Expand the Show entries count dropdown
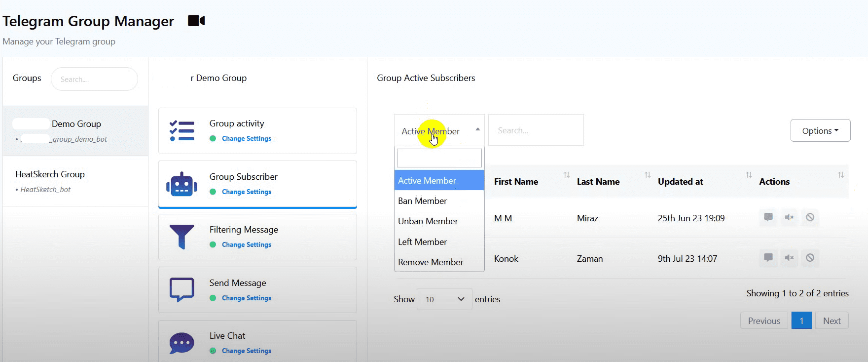 444,299
